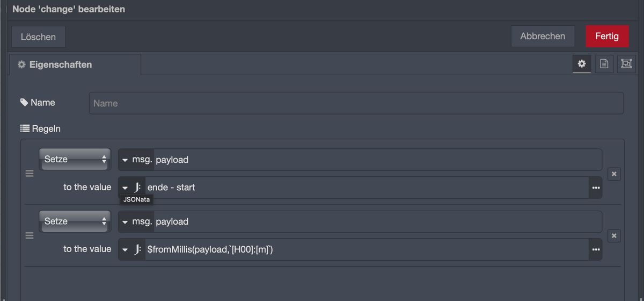Select the properties gear icon tab
Screen dimensions: 644x301
582,64
